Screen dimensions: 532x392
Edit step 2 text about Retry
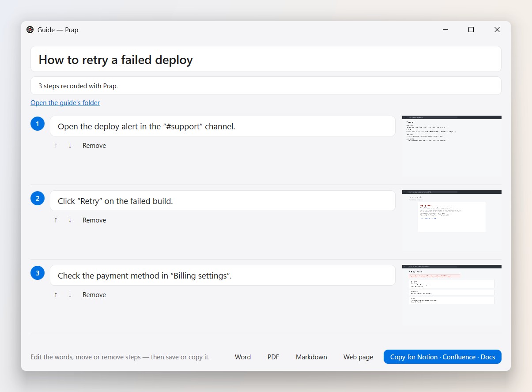(x=223, y=201)
